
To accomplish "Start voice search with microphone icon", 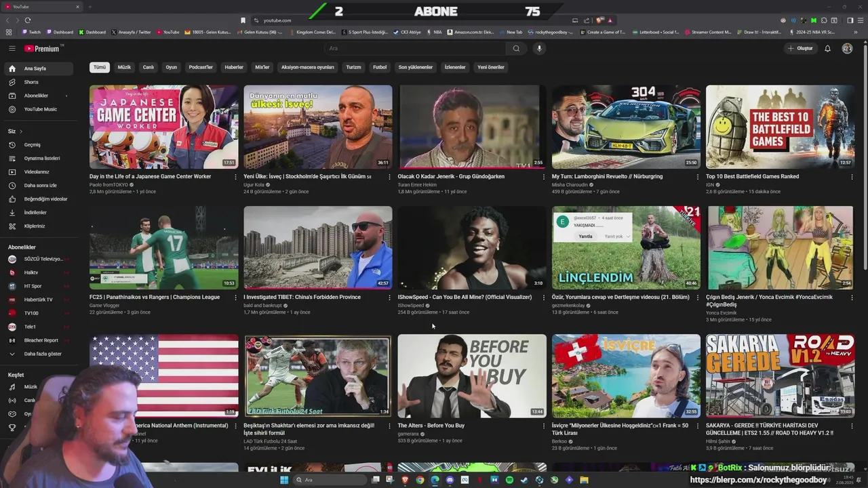I will (x=539, y=48).
